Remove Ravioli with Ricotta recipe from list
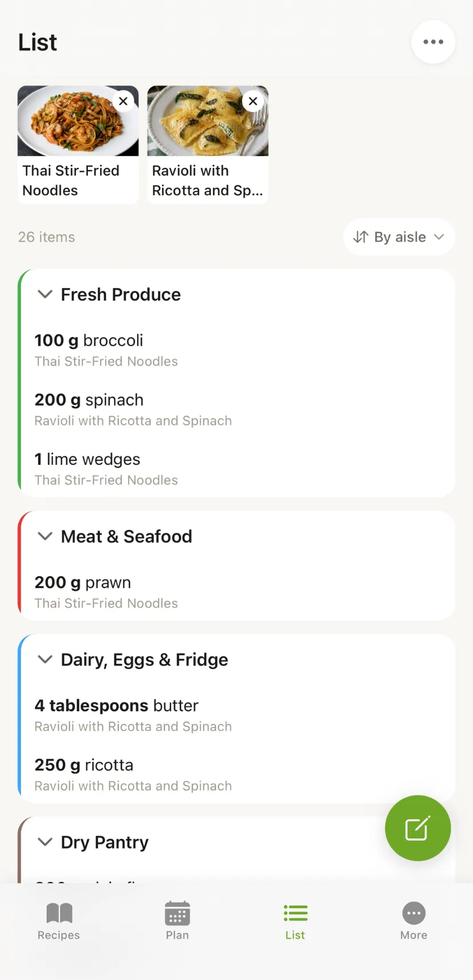The height and width of the screenshot is (980, 473). 253,101
